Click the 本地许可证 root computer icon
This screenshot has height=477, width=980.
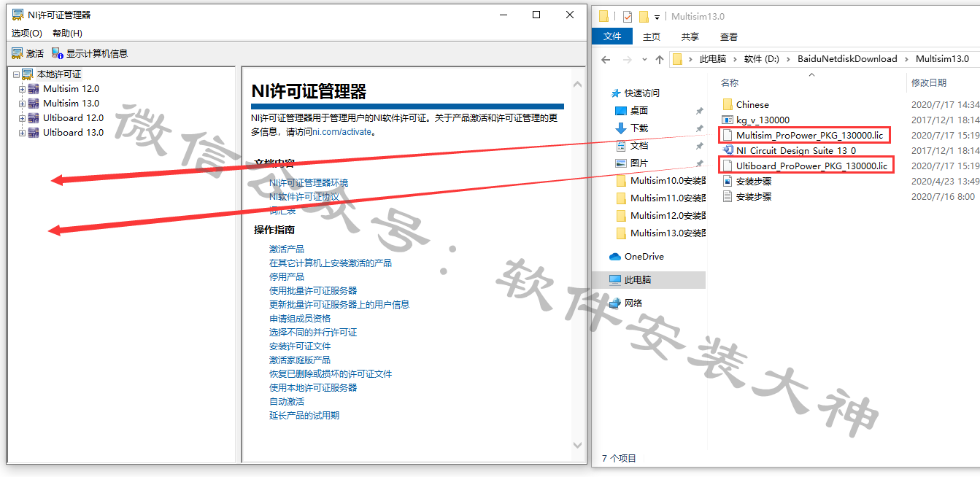(x=28, y=74)
